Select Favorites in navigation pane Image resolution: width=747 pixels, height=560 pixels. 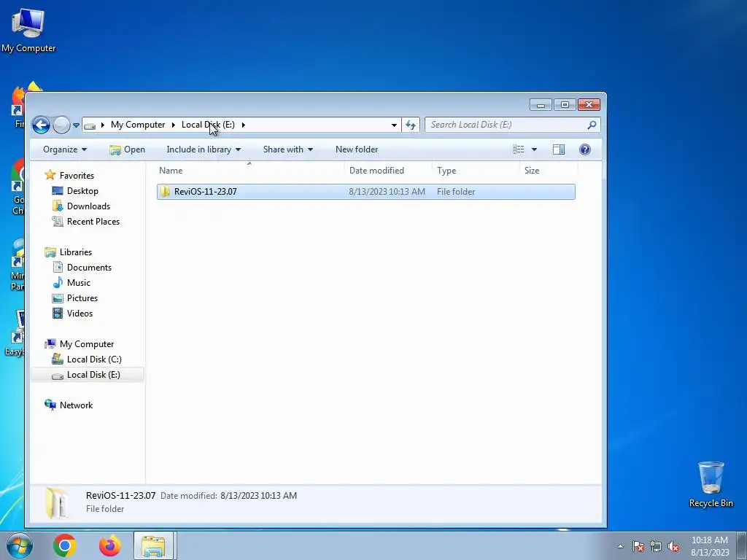coord(77,175)
